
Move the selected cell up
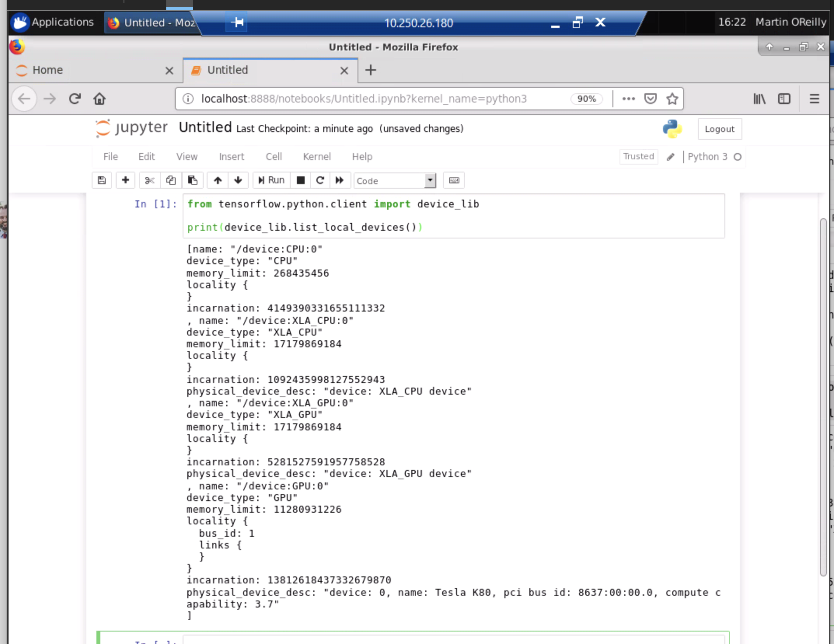(217, 180)
